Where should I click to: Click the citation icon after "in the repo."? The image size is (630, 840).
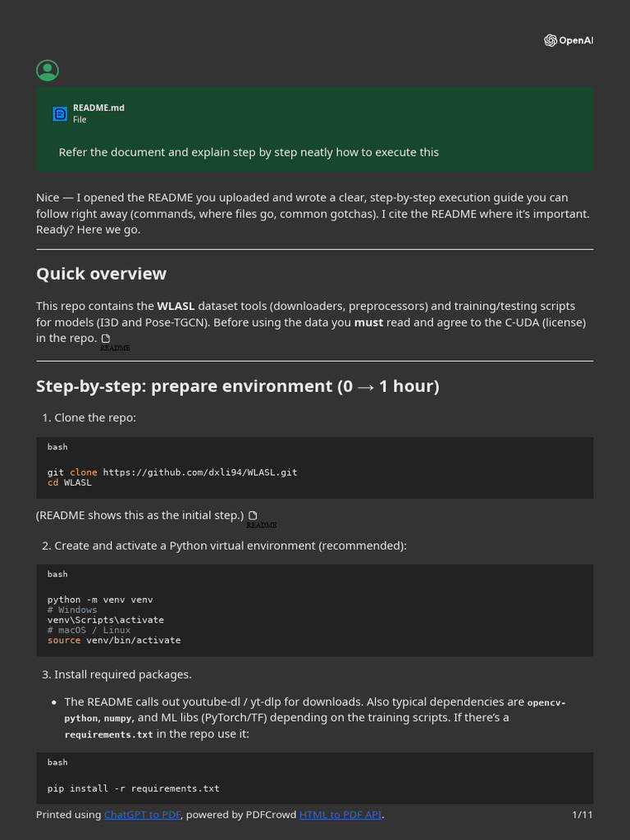pos(105,338)
